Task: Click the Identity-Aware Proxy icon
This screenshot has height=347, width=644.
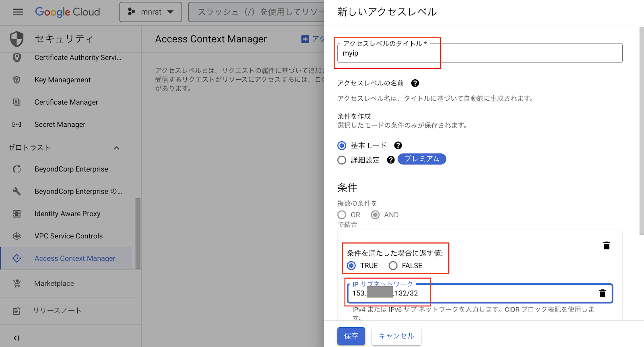Action: 17,214
